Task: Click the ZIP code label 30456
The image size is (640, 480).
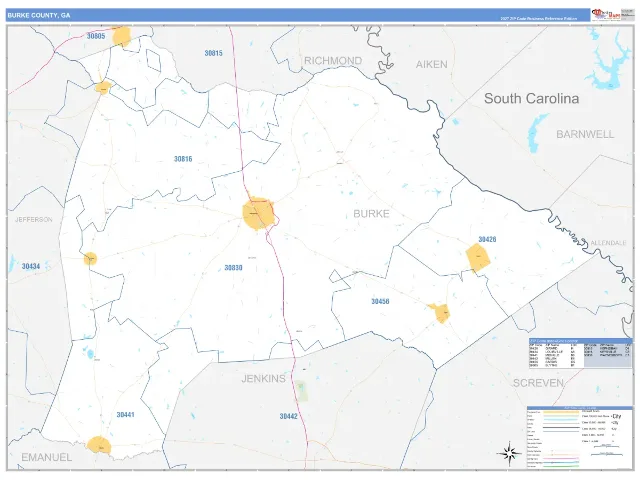Action: point(380,301)
